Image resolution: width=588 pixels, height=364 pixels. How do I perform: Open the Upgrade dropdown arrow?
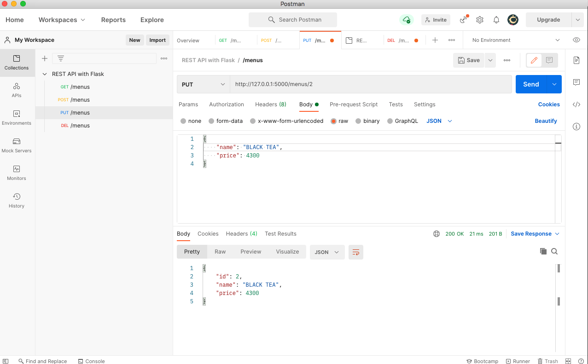pos(577,20)
